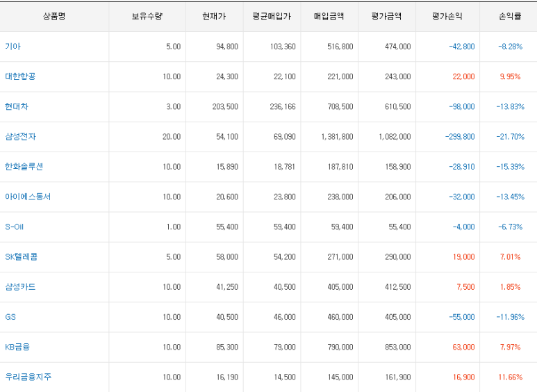Select 삼성전자 quantity 20.00
This screenshot has width=537, height=392.
(x=172, y=137)
